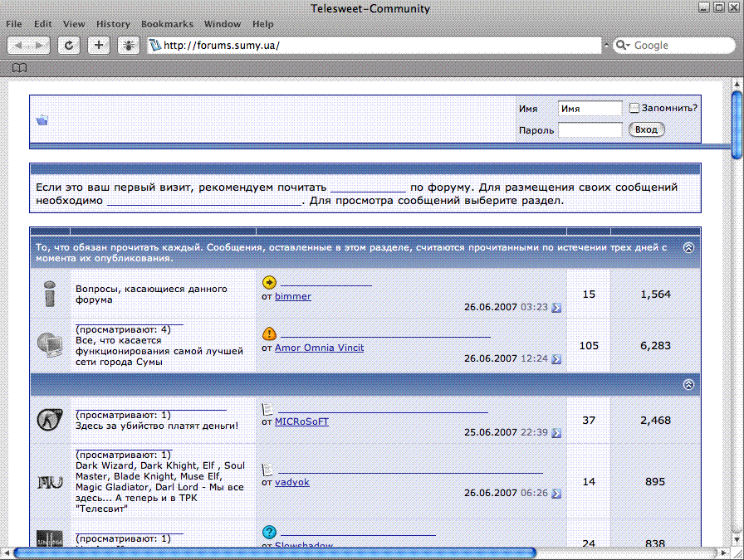744x560 pixels.
Task: Click the yellow warning exclamation post icon
Action: pos(269,334)
